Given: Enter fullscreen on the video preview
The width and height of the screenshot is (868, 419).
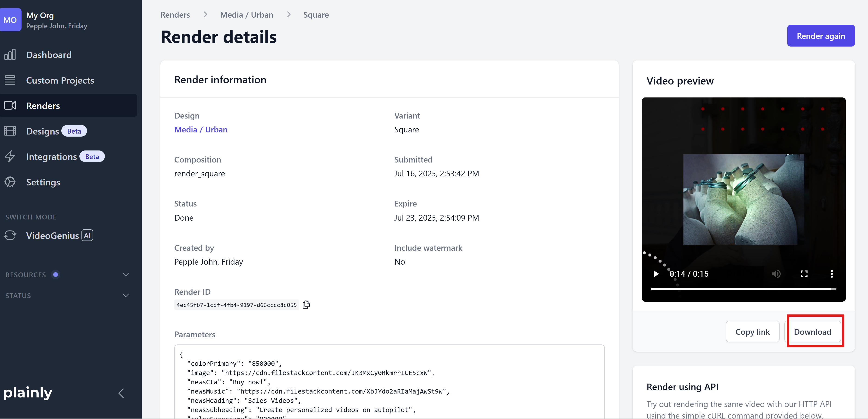Looking at the screenshot, I should [x=804, y=274].
